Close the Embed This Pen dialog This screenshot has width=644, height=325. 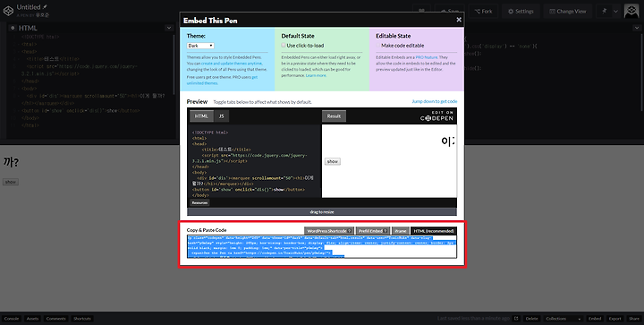tap(459, 20)
